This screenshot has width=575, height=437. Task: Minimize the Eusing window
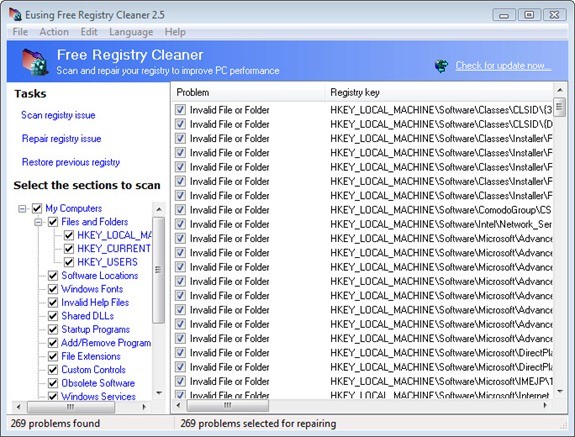(504, 15)
